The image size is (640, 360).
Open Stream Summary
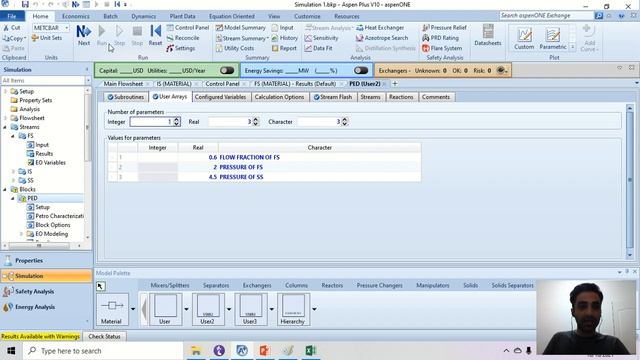[x=241, y=38]
